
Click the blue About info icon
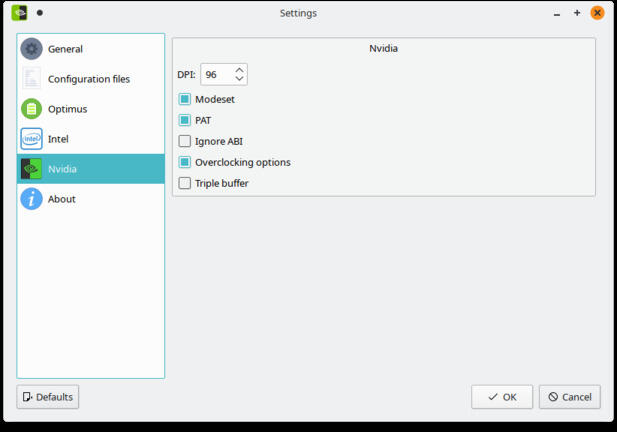[31, 199]
